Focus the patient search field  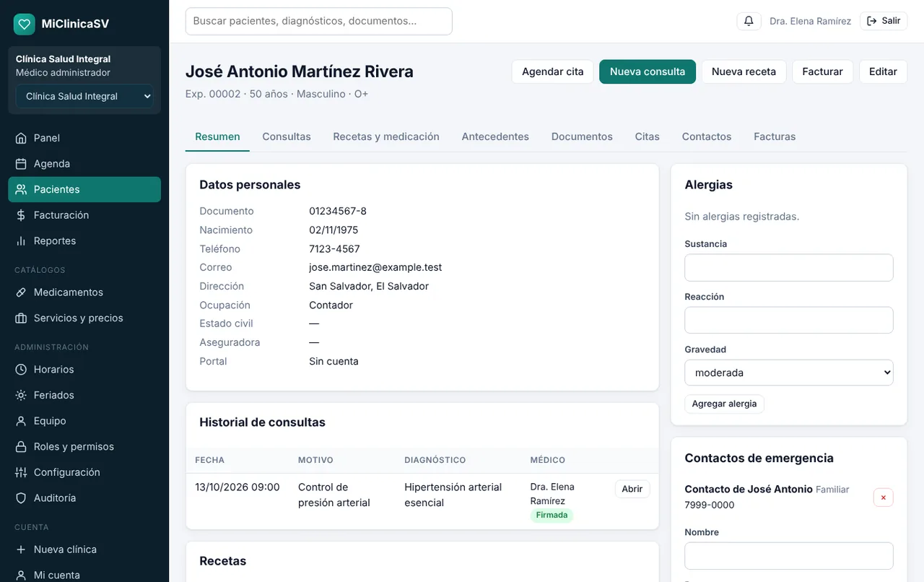[x=319, y=21]
